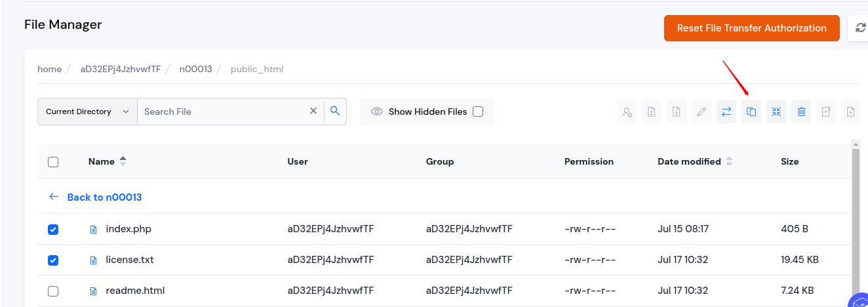Screen dimensions: 868x307
Task: Click public_html breadcrumb
Action: [257, 69]
